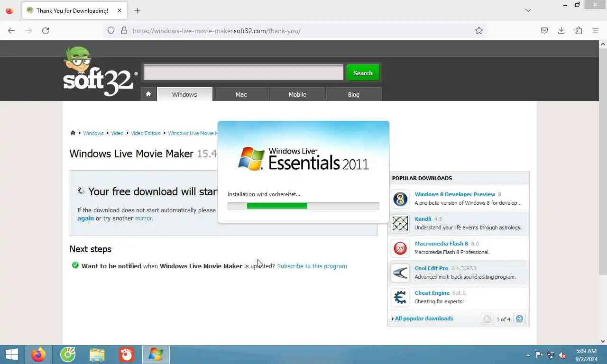Open Firefox extensions button

point(579,31)
